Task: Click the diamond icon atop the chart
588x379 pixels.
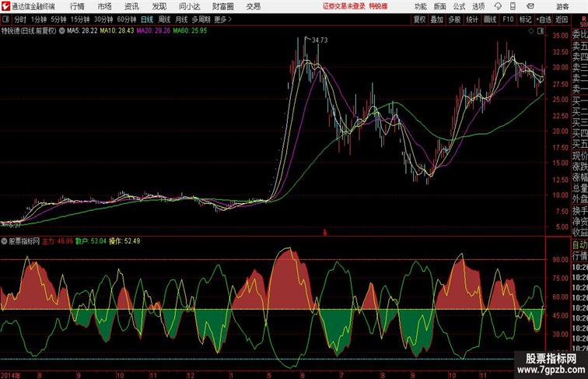Action: pyautogui.click(x=531, y=31)
